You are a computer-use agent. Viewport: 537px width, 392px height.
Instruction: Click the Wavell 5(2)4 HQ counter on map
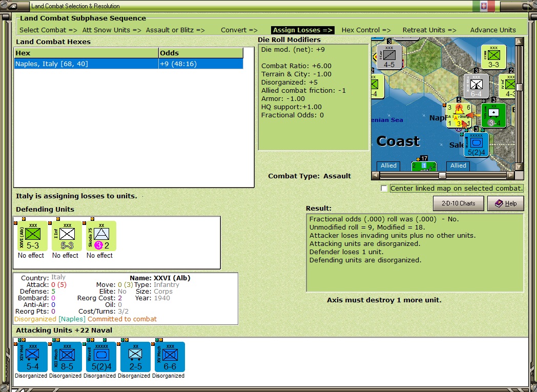point(476,145)
